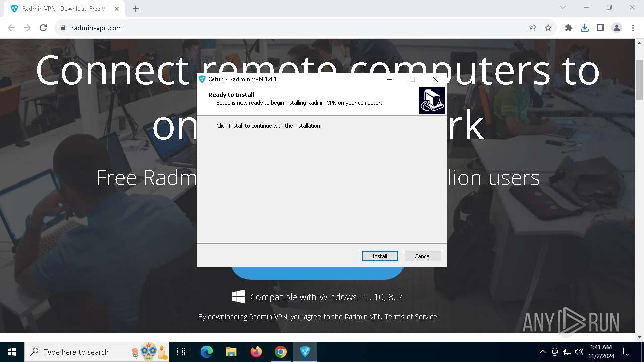The height and width of the screenshot is (362, 644).
Task: Click the installer computer graphic in setup header
Action: click(432, 100)
